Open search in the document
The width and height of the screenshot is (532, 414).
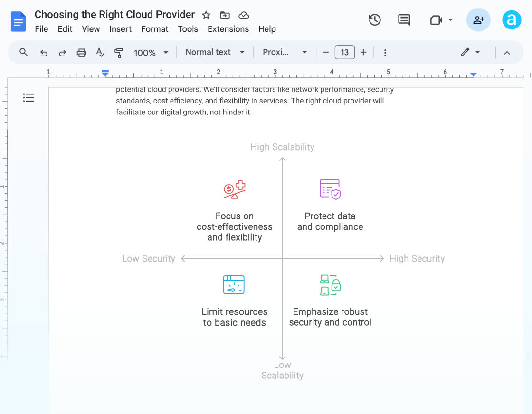click(23, 52)
